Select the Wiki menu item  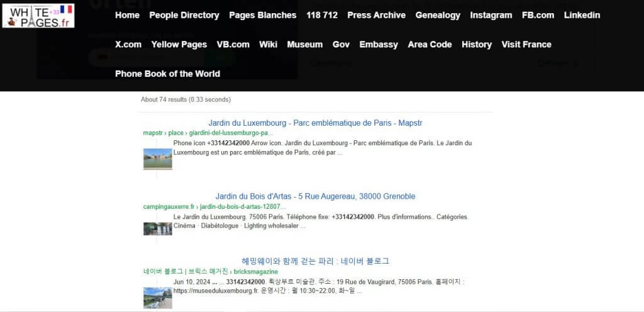(268, 45)
